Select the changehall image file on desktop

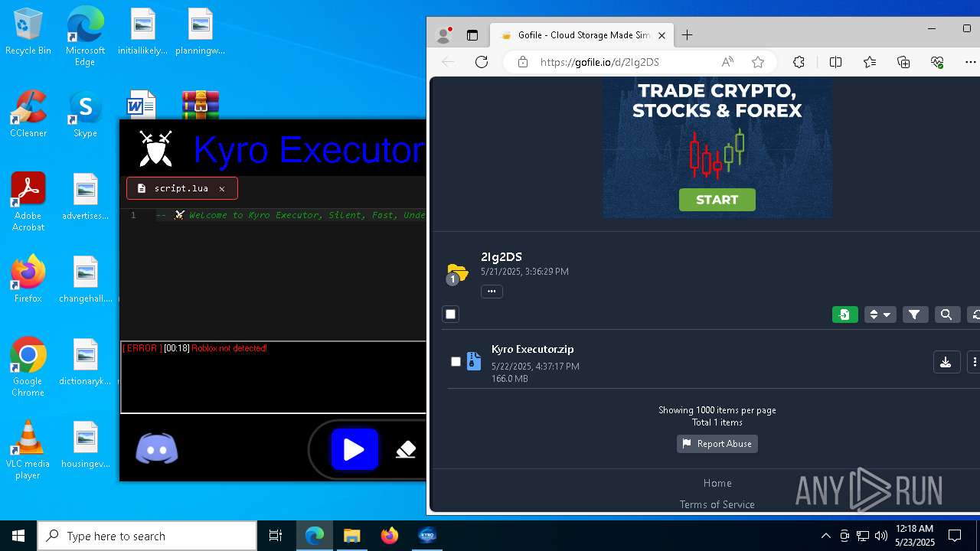(x=85, y=279)
